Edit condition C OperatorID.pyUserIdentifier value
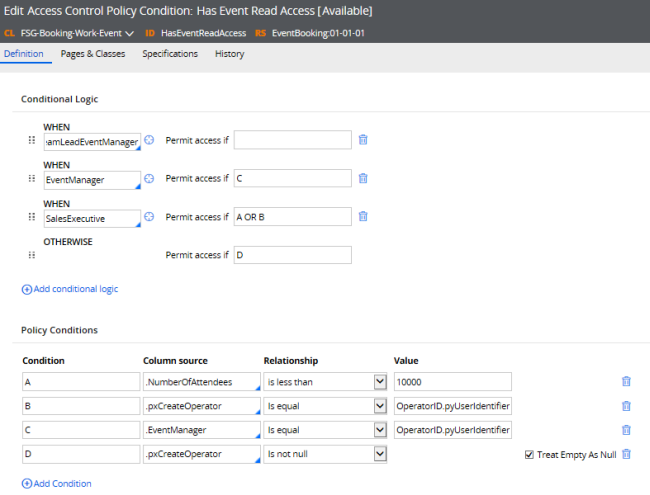Image resolution: width=650 pixels, height=495 pixels. click(453, 430)
